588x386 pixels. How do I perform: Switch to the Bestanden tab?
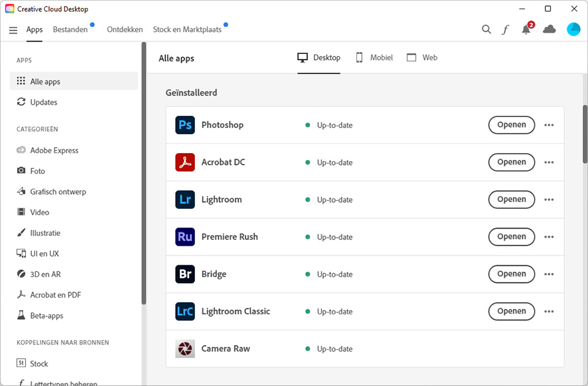(x=70, y=29)
